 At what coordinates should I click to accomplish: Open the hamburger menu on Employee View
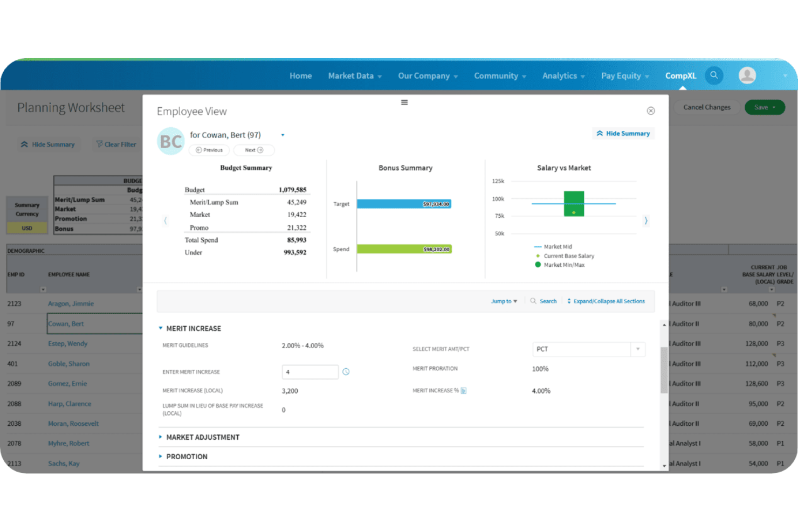point(404,102)
